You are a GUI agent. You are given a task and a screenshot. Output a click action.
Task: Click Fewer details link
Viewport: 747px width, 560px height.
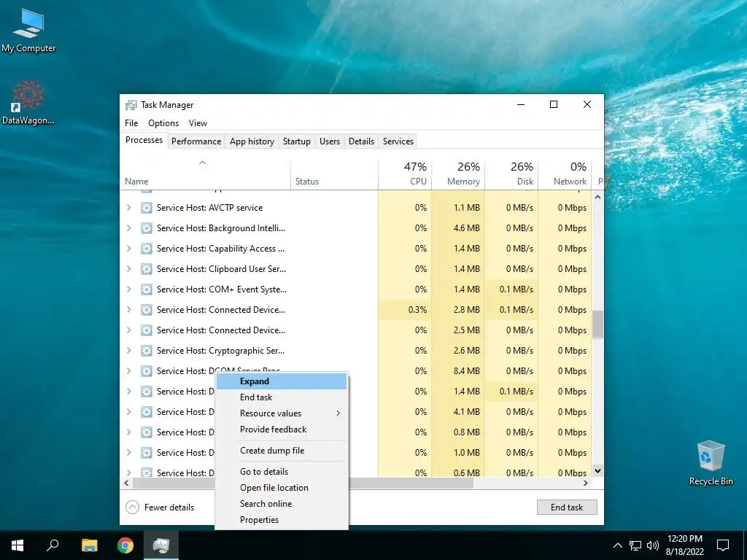169,507
